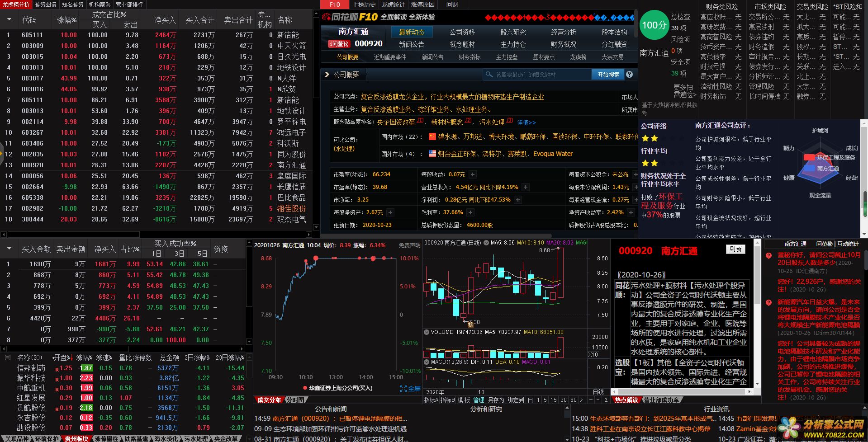Select the 5 minute period button
Viewport: 868px width, 442px height.
545,400
